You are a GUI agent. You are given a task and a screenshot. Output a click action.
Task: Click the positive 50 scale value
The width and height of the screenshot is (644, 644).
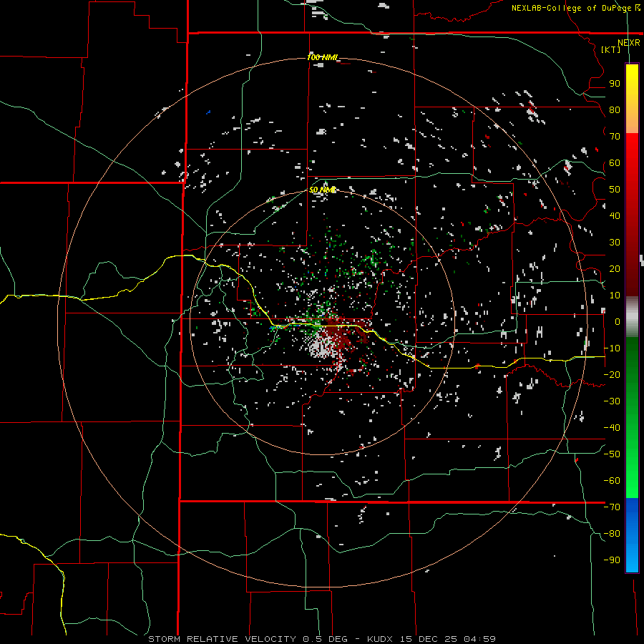coord(615,190)
